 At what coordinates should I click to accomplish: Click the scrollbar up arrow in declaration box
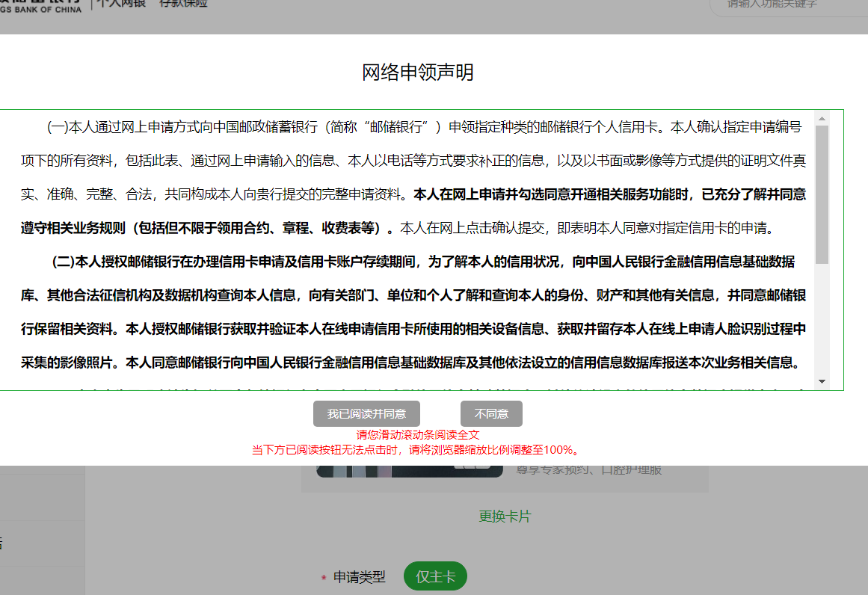pyautogui.click(x=822, y=118)
